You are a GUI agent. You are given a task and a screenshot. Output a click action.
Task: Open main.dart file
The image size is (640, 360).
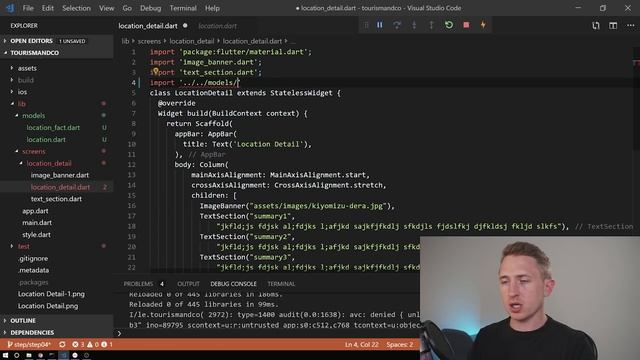(37, 222)
